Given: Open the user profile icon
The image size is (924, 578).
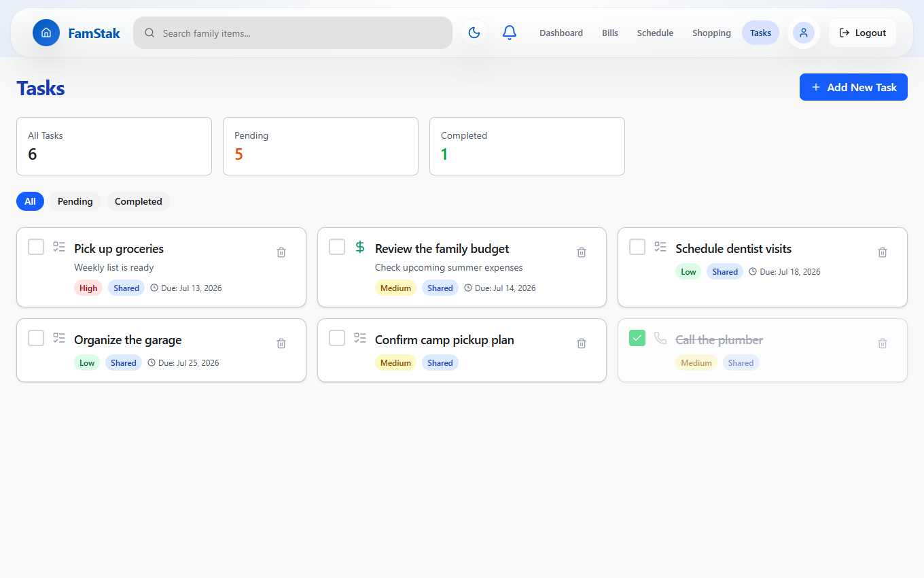Looking at the screenshot, I should pyautogui.click(x=804, y=33).
